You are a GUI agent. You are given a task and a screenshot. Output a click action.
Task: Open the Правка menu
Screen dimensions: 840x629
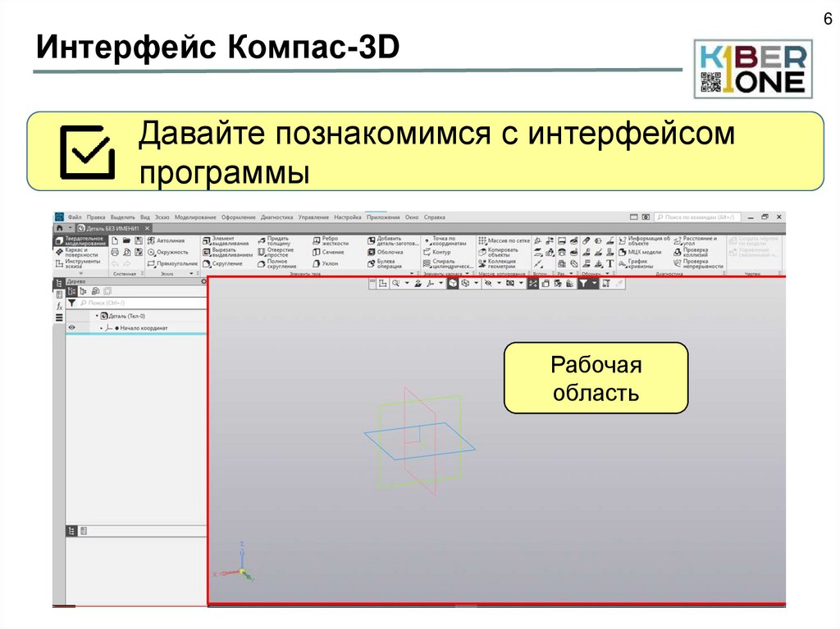96,217
